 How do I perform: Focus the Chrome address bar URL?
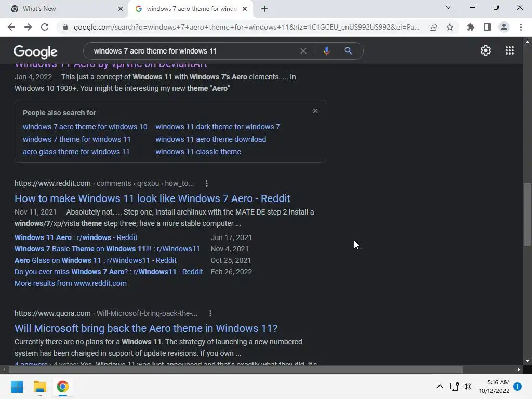[x=246, y=27]
